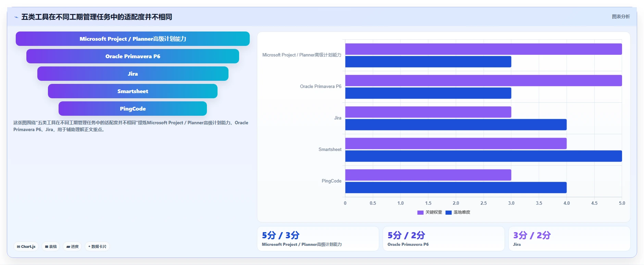Select the Smartsheet funnel layer

click(x=133, y=91)
